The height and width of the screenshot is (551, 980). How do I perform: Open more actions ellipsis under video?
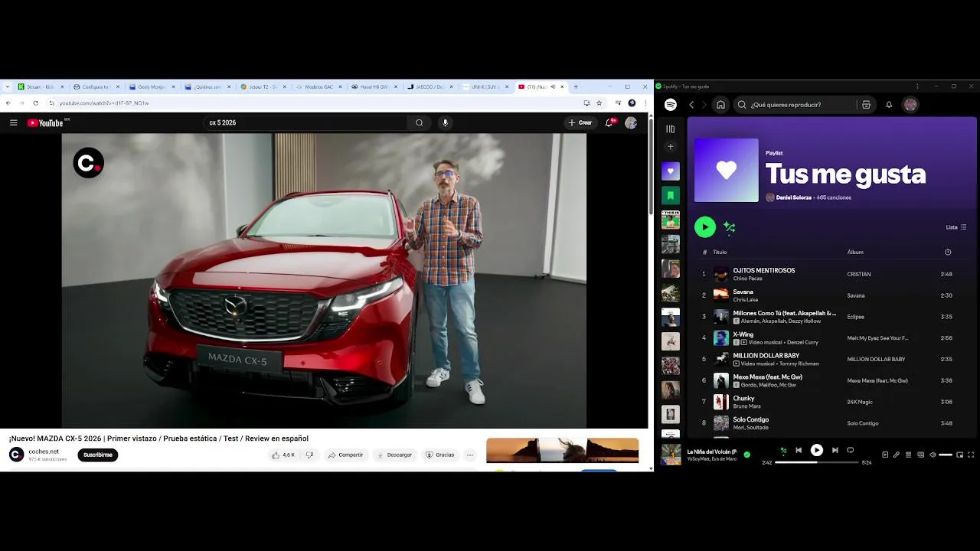click(x=470, y=455)
